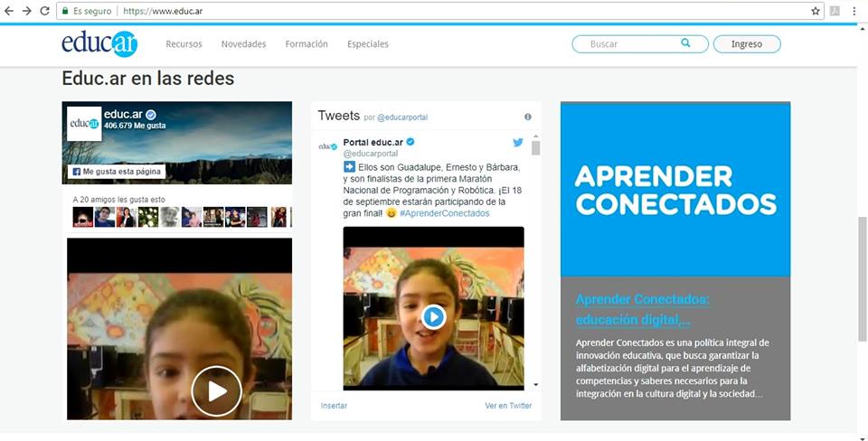Open the Aprender Conectados: educación digital link
868x441 pixels.
coord(642,309)
